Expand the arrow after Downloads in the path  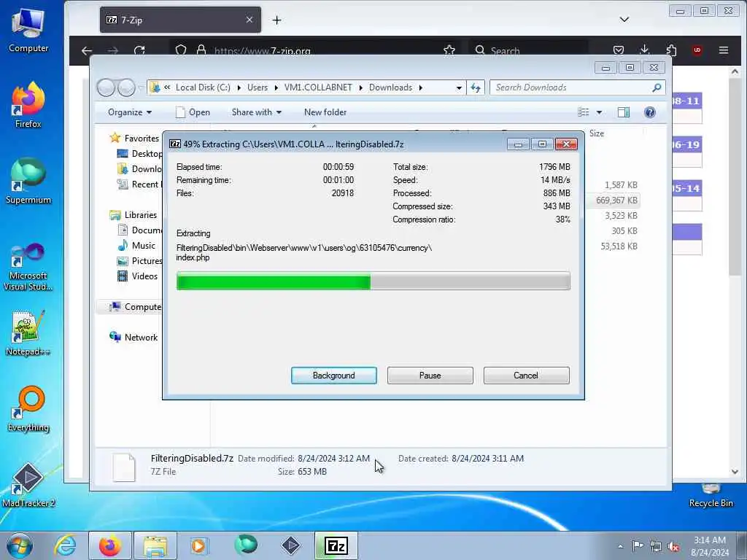[x=421, y=87]
